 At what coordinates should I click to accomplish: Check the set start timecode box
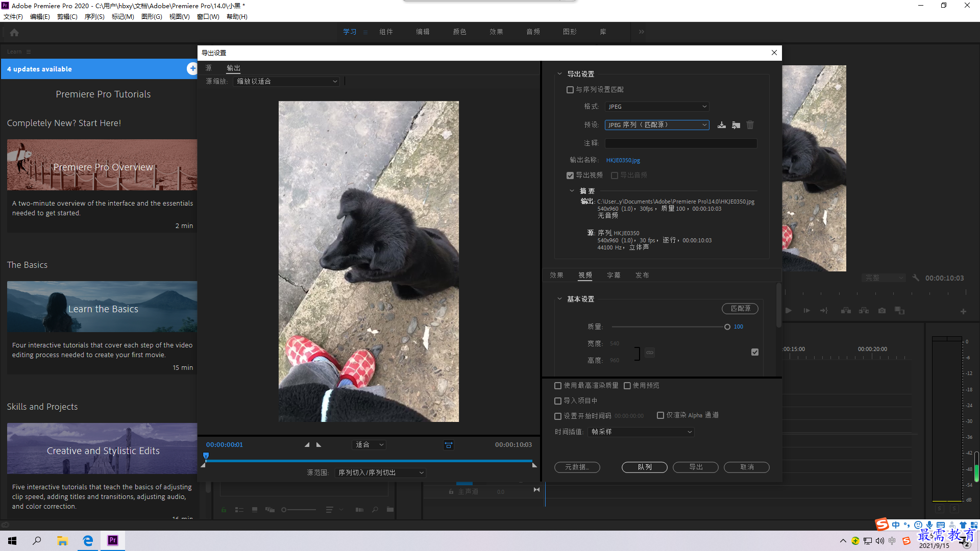pos(558,416)
